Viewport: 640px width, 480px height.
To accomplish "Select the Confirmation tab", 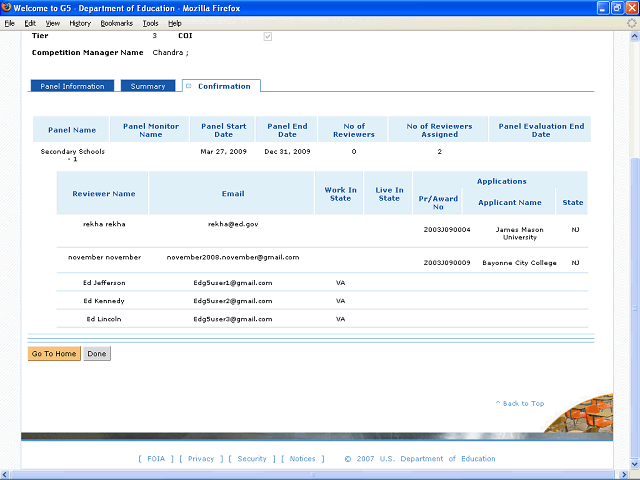I will click(x=221, y=86).
